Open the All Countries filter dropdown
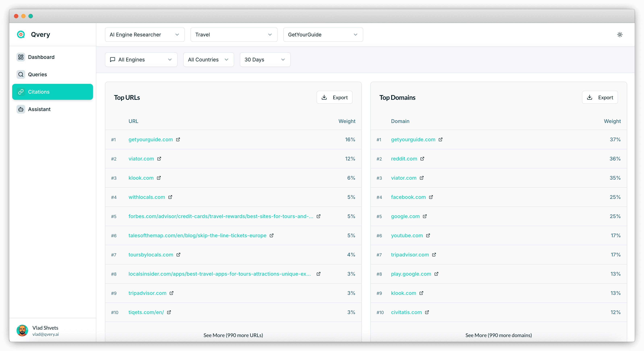 coord(209,60)
